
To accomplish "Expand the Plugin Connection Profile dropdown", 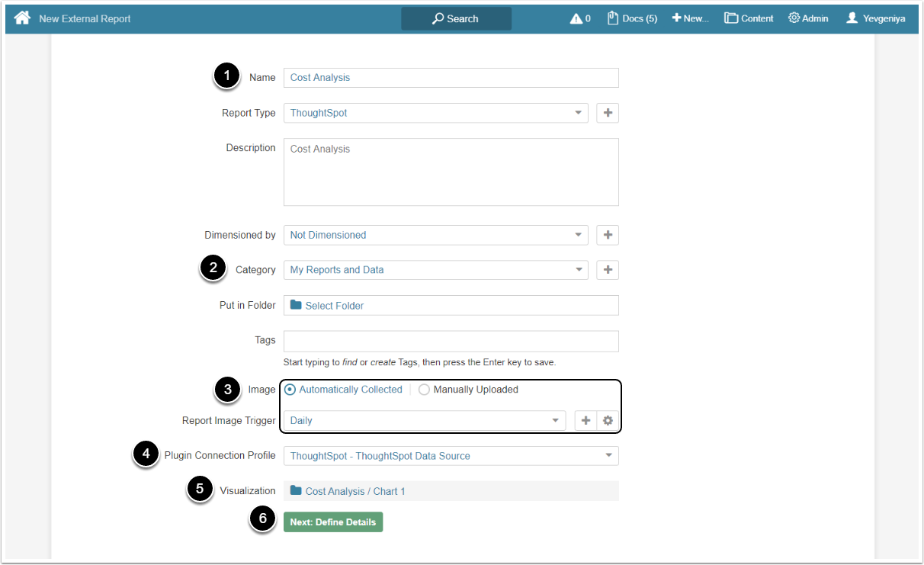I will (x=608, y=456).
